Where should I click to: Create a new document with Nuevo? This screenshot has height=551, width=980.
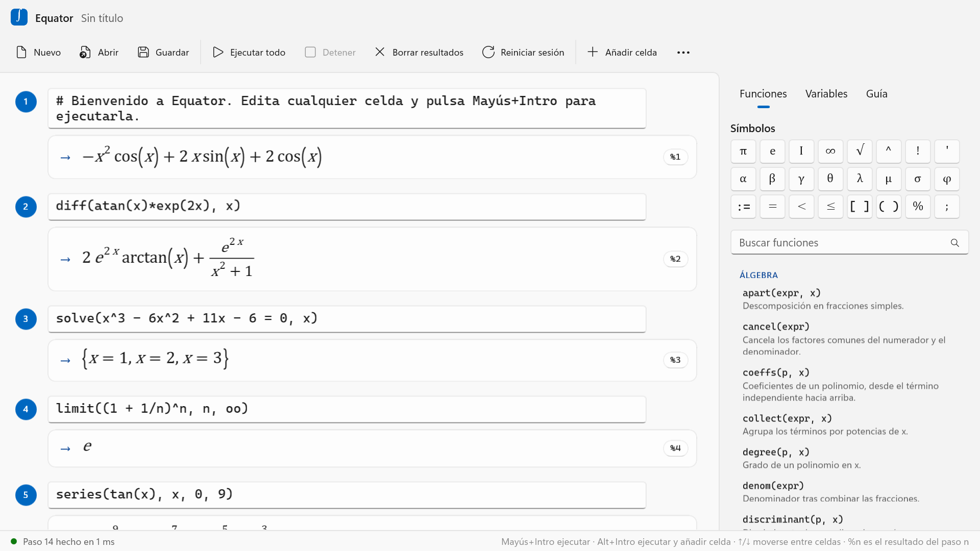pyautogui.click(x=38, y=53)
